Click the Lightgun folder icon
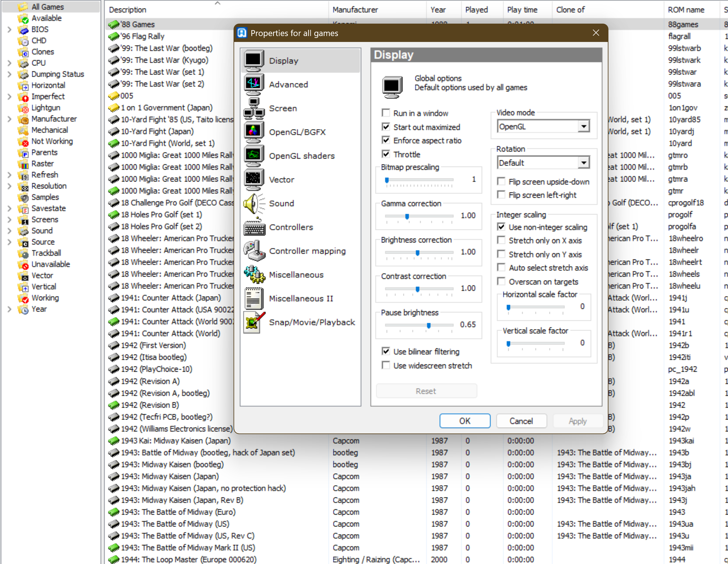The height and width of the screenshot is (564, 728). coord(23,108)
